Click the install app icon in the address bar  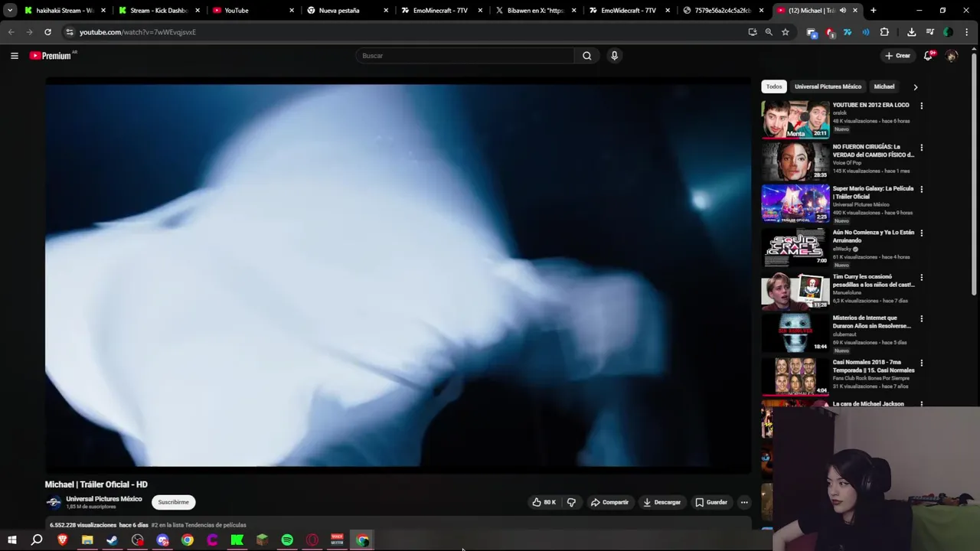[x=753, y=32]
